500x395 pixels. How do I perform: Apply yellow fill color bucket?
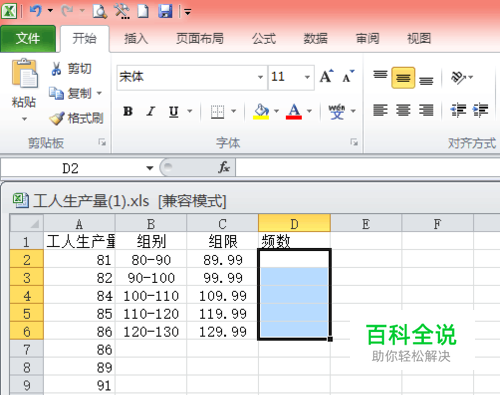coord(261,111)
